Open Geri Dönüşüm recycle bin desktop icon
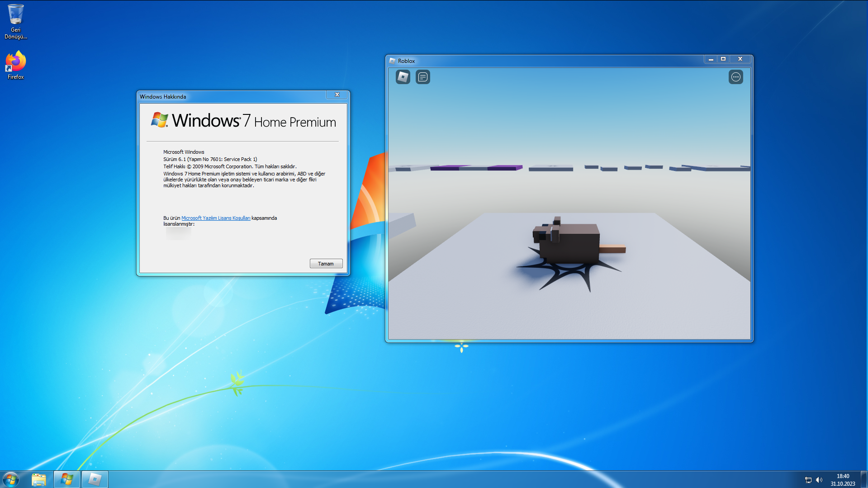Viewport: 868px width, 488px height. pyautogui.click(x=16, y=22)
